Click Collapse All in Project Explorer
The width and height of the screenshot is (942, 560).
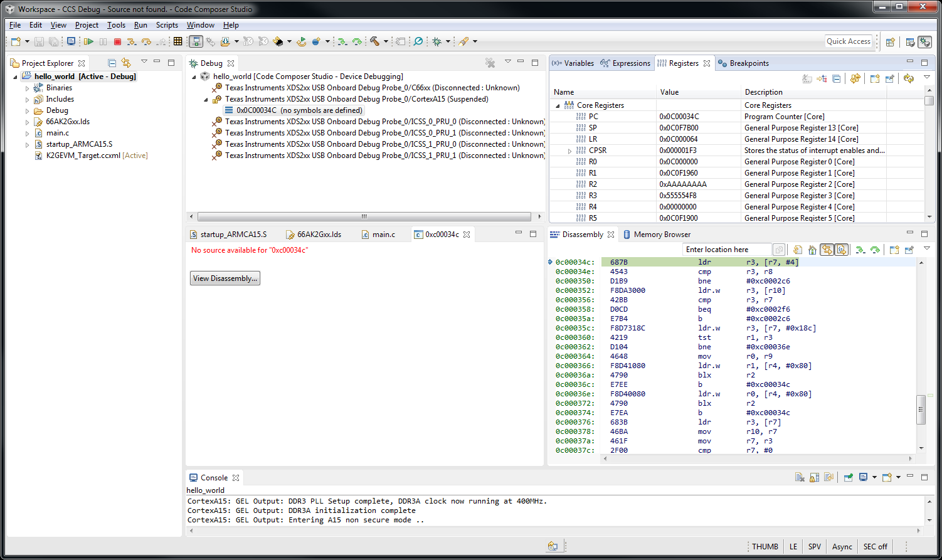click(112, 63)
